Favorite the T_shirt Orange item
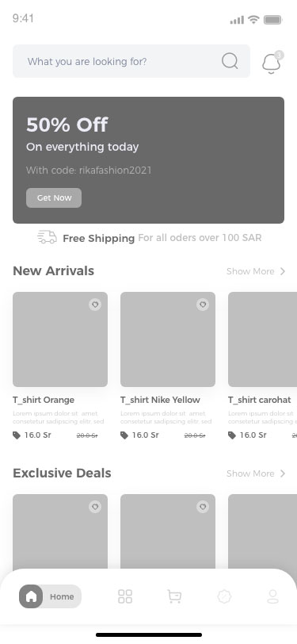297x644 pixels. [x=95, y=305]
